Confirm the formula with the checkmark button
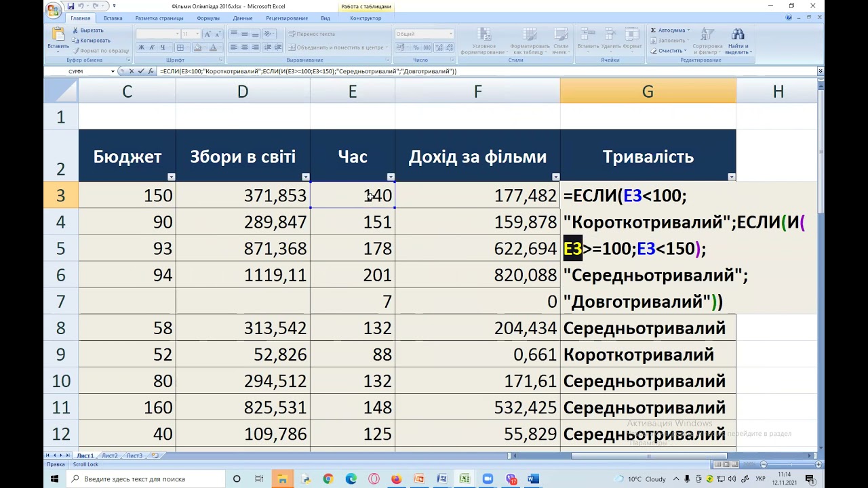 [x=140, y=71]
